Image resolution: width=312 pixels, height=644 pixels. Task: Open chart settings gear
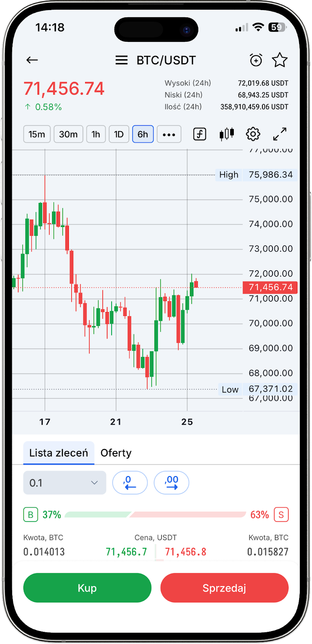[253, 134]
